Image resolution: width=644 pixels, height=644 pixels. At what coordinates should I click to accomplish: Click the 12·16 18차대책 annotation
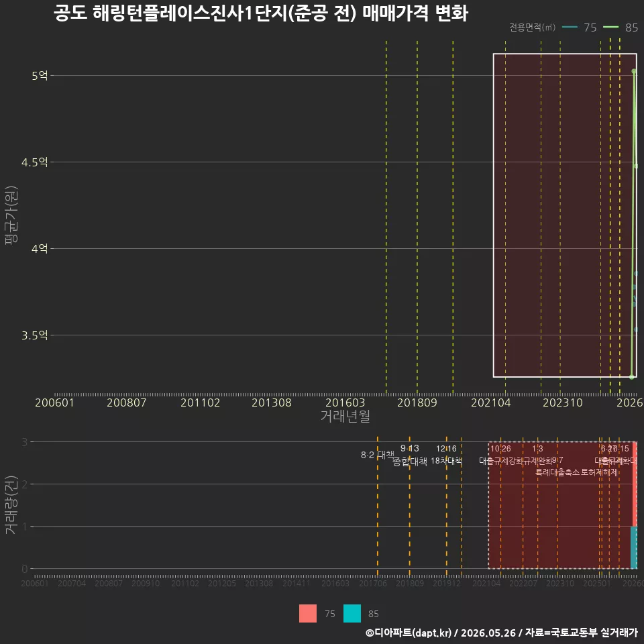click(x=447, y=455)
